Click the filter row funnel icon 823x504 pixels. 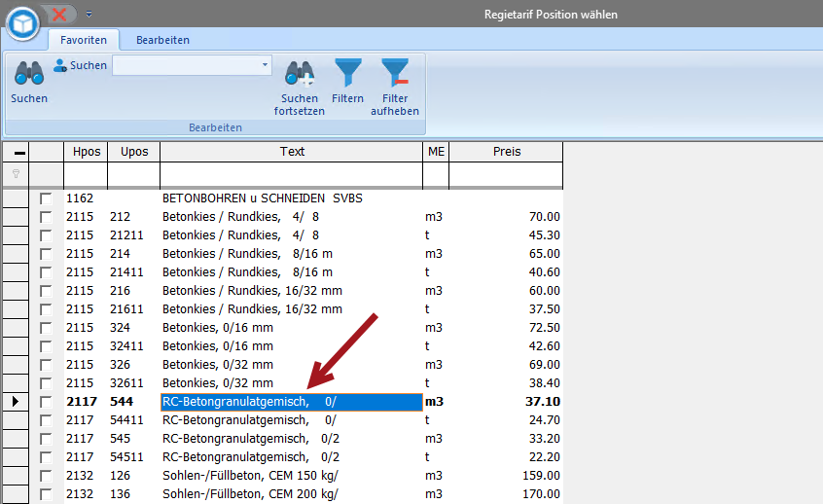click(16, 174)
